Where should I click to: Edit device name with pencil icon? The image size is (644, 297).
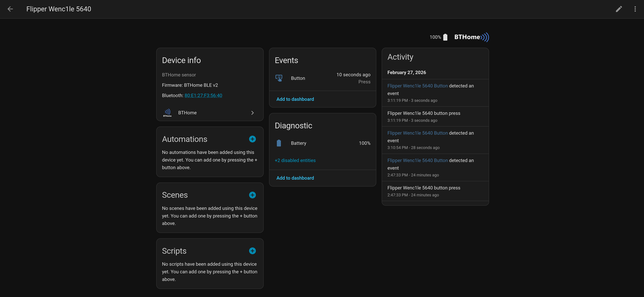tap(619, 9)
